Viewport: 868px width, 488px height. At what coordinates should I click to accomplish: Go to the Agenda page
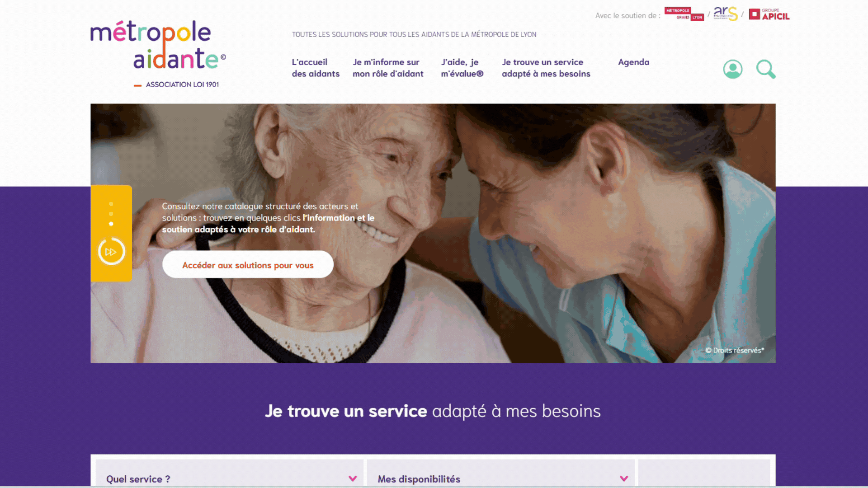click(633, 62)
